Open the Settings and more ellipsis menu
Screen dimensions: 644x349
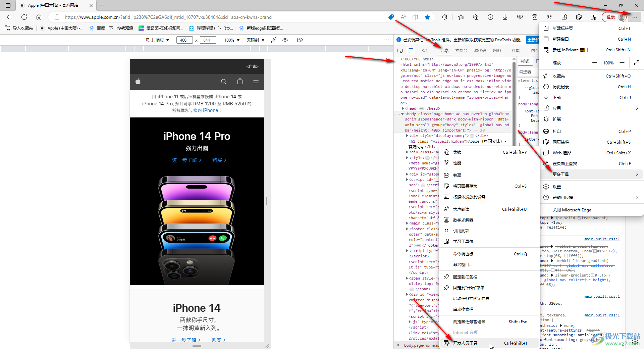[635, 17]
